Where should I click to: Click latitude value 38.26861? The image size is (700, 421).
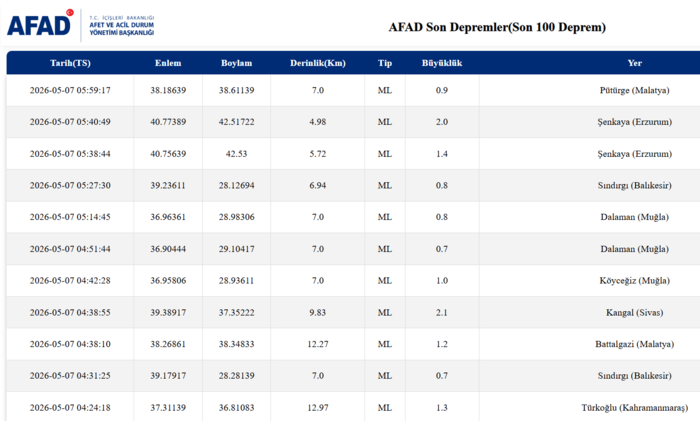(168, 344)
